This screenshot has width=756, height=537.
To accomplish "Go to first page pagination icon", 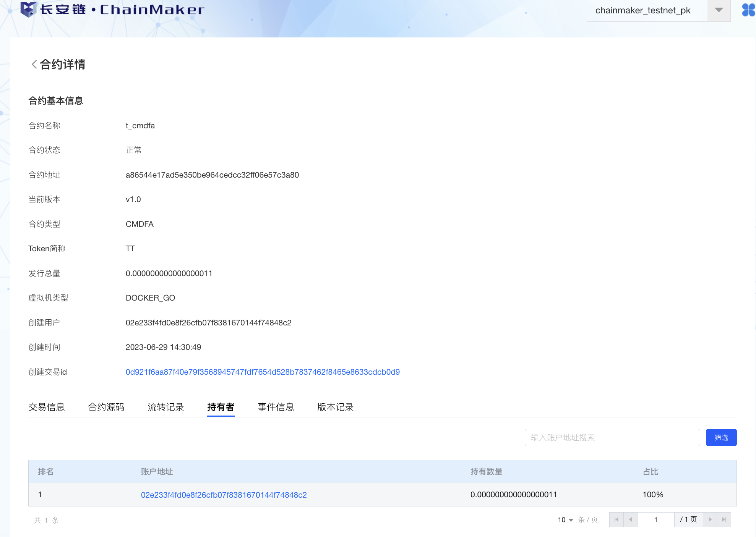I will pos(616,519).
